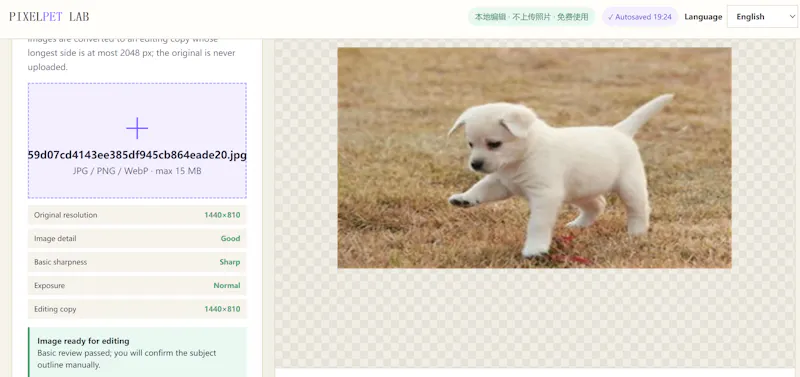Click the Editing copy 1440×810 row
800x377 pixels.
pos(137,309)
